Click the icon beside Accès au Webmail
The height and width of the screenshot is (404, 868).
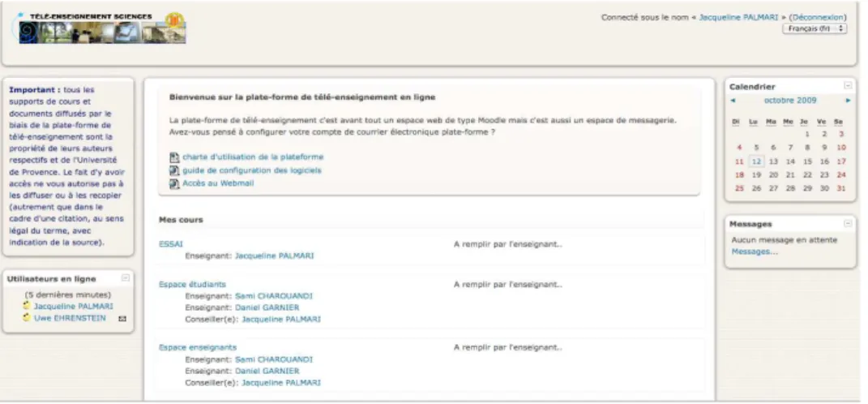coord(174,184)
